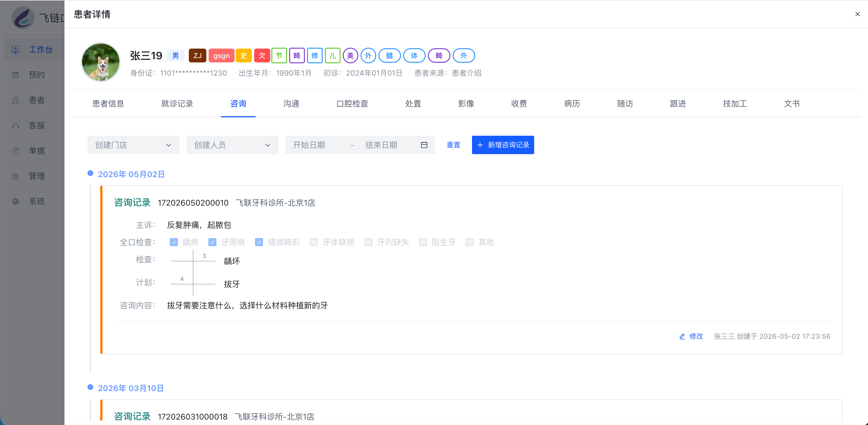This screenshot has width=868, height=425.
Task: Click the patient corgi avatar photo
Action: [101, 62]
